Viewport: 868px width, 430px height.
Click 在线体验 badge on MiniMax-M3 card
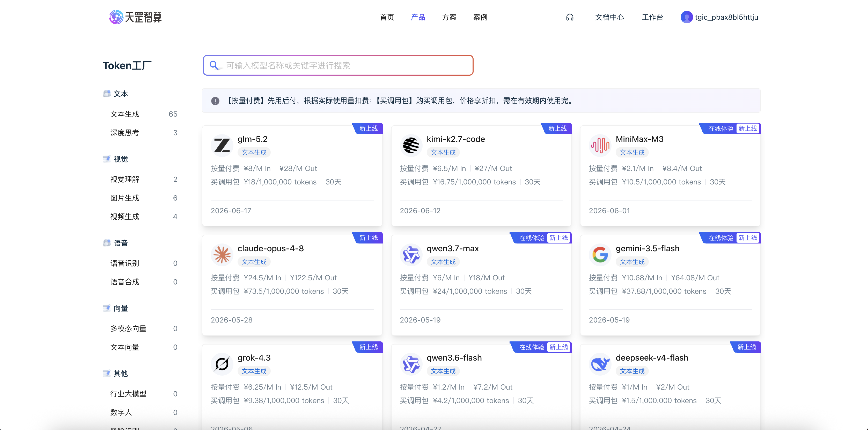point(720,128)
